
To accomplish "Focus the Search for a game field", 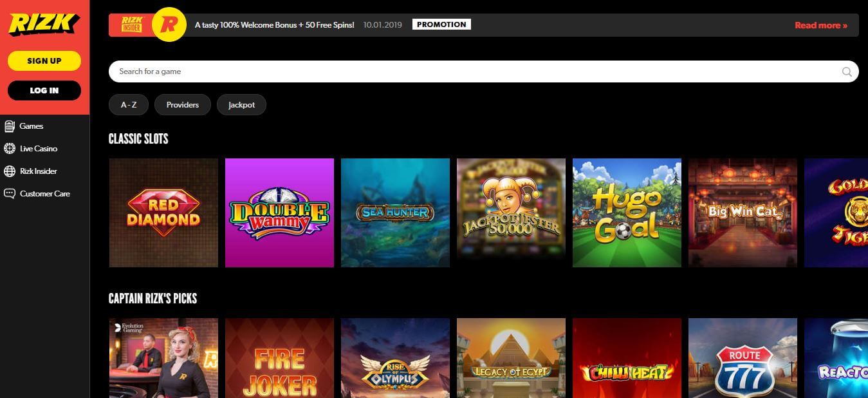I will point(484,71).
